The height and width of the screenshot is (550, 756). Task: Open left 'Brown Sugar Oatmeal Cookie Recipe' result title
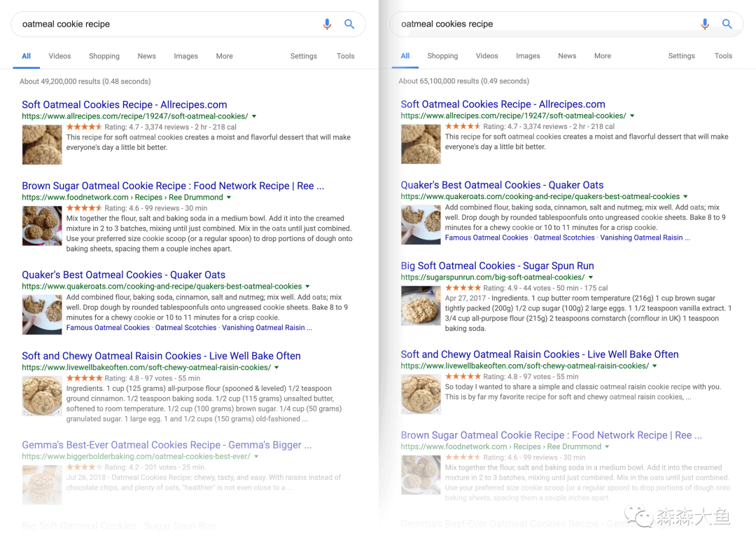click(x=172, y=186)
